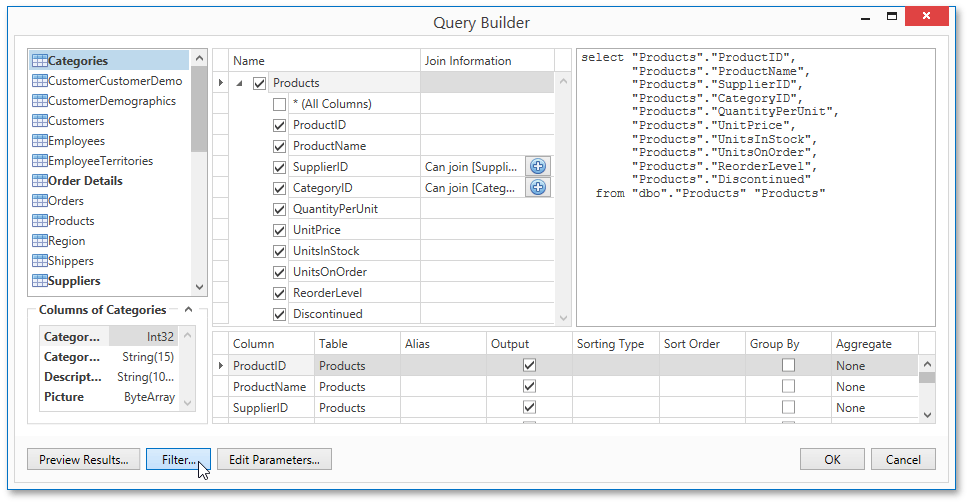Image resolution: width=969 pixels, height=504 pixels.
Task: Uncheck the ProductID column checkbox
Action: pos(279,125)
